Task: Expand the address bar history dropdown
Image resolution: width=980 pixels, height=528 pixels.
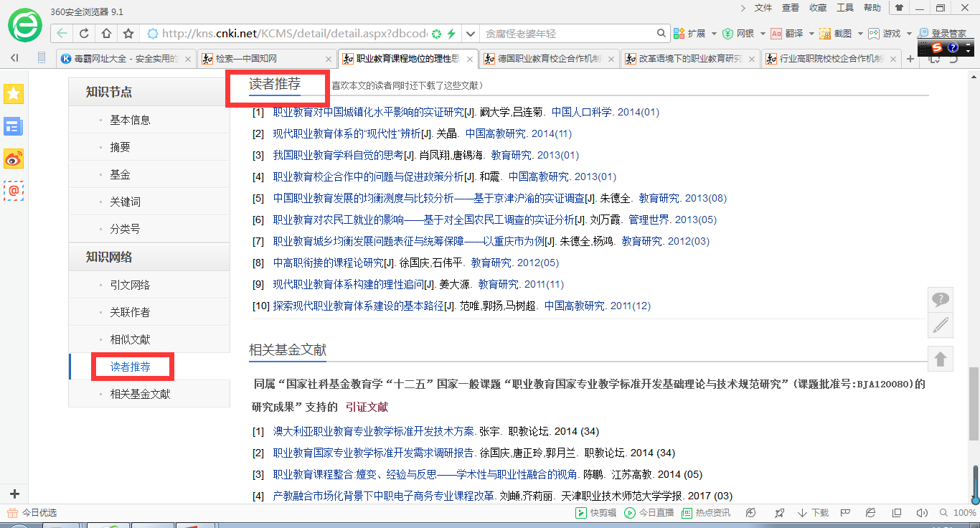Action: tap(469, 33)
